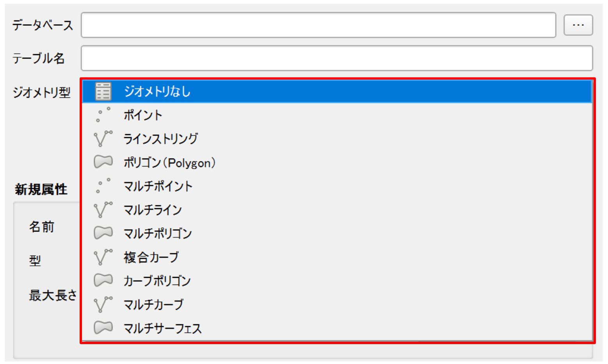Screen dimensions: 608x364
Task: Click the dots icon beside ポイント
Action: pos(103,115)
